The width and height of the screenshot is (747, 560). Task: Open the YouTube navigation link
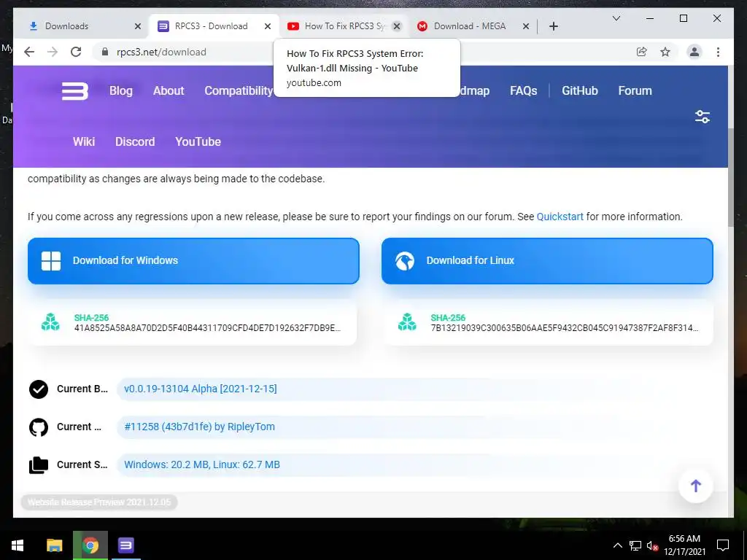pyautogui.click(x=198, y=141)
